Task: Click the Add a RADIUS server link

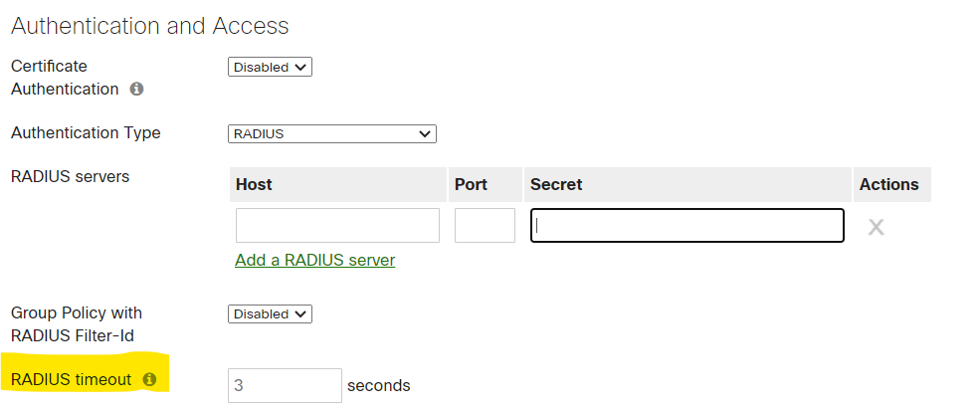Action: 314,260
